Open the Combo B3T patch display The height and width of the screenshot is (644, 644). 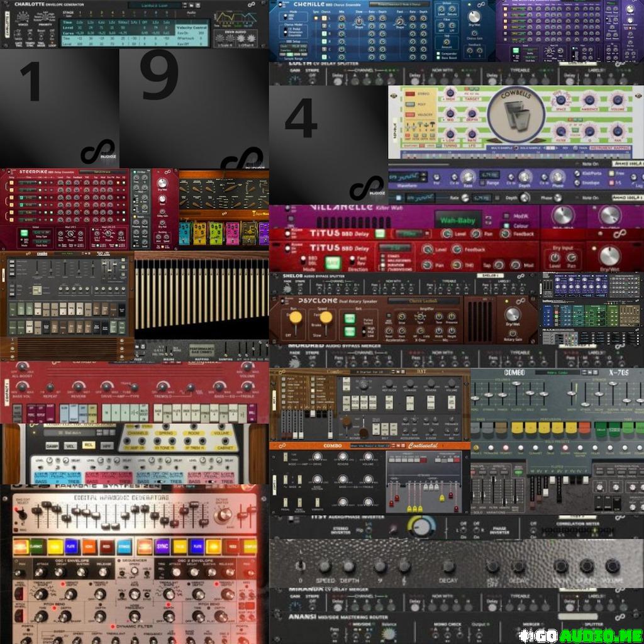click(369, 372)
